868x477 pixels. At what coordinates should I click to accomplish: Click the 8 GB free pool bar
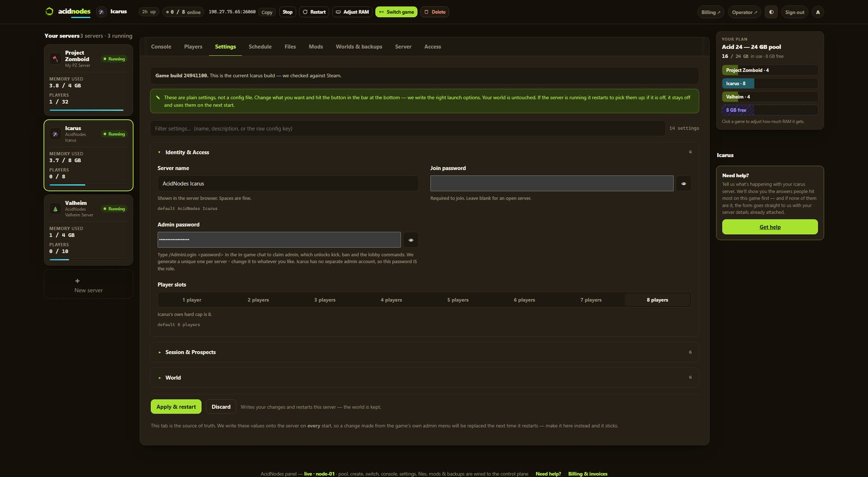pyautogui.click(x=770, y=110)
